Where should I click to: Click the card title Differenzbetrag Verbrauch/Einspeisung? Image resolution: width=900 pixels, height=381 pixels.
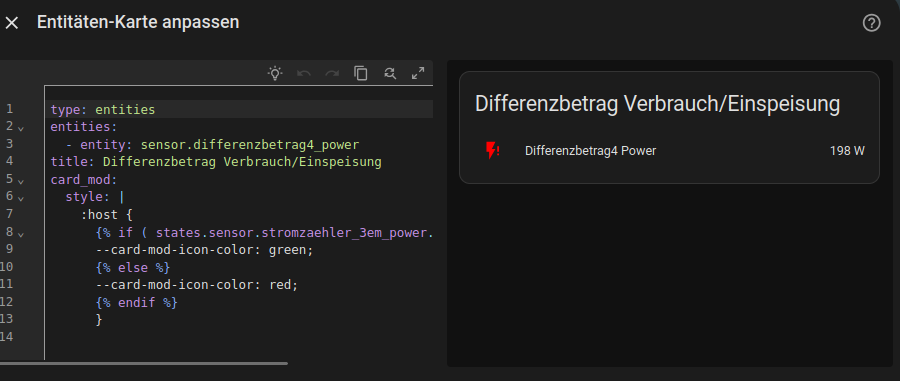pos(657,104)
